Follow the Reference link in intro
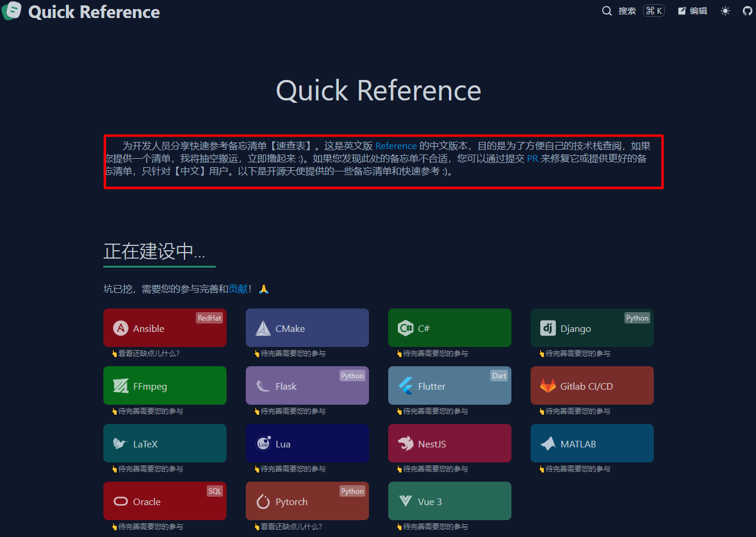Viewport: 756px width, 537px height. (396, 146)
